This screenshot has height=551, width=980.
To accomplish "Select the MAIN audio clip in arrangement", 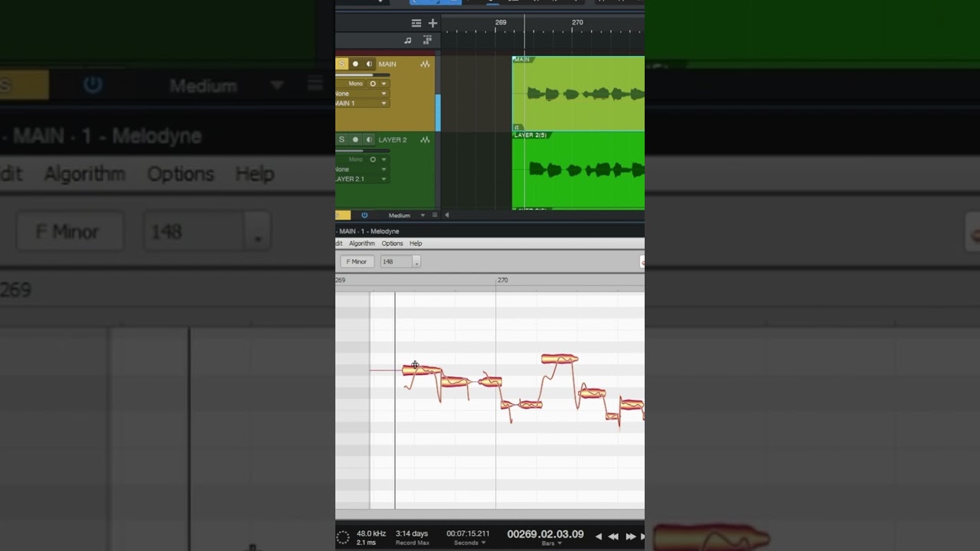I will pos(578,93).
